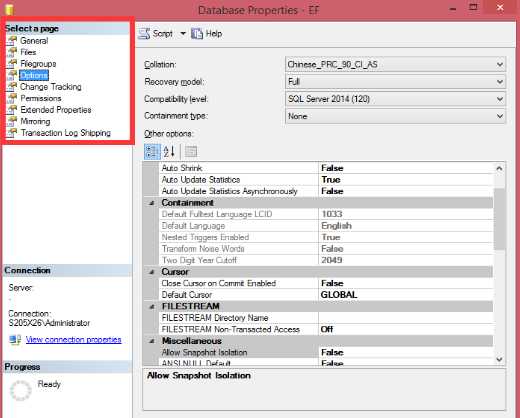The height and width of the screenshot is (418, 520).
Task: Click the icon beside Extended Properties
Action: (12, 110)
